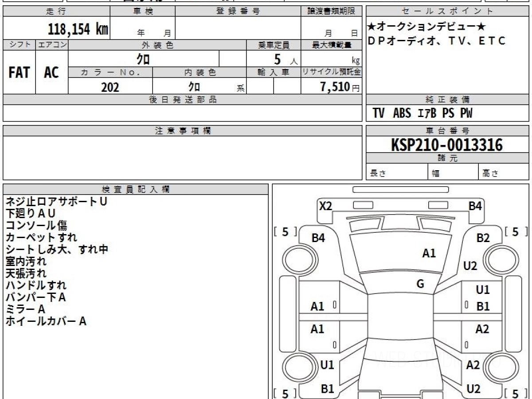Select the クロ value under 外装色

click(x=144, y=59)
